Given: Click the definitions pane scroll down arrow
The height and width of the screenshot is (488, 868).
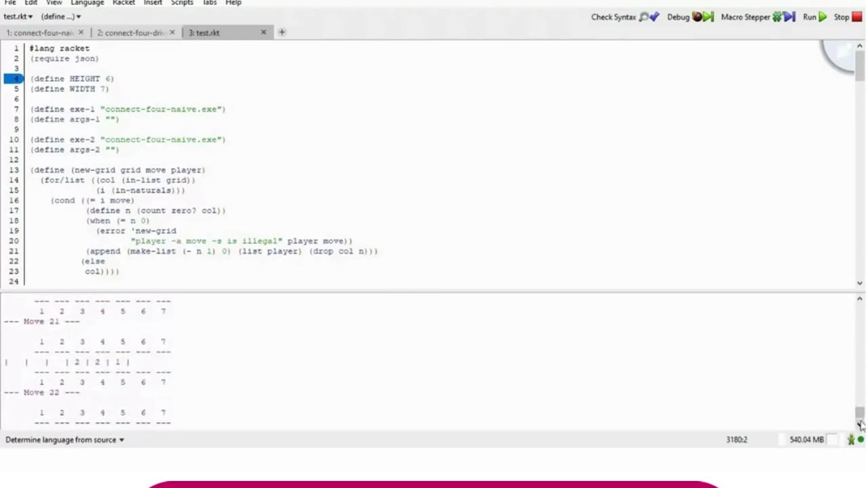Looking at the screenshot, I should (860, 283).
